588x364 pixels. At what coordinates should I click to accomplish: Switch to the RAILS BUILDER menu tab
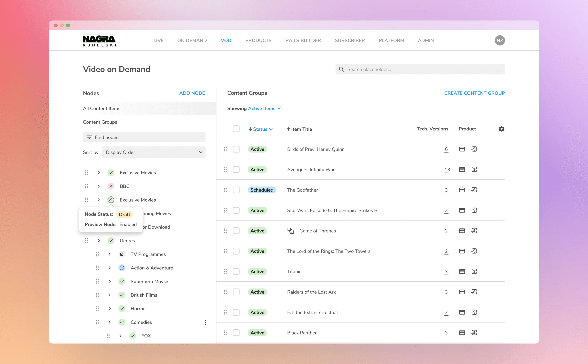click(303, 40)
